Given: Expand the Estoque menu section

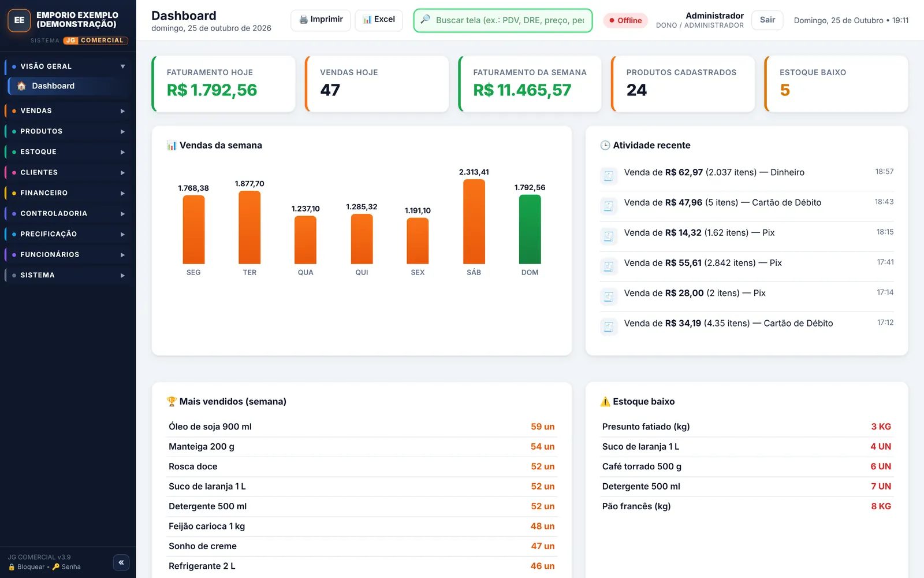Looking at the screenshot, I should pyautogui.click(x=68, y=152).
